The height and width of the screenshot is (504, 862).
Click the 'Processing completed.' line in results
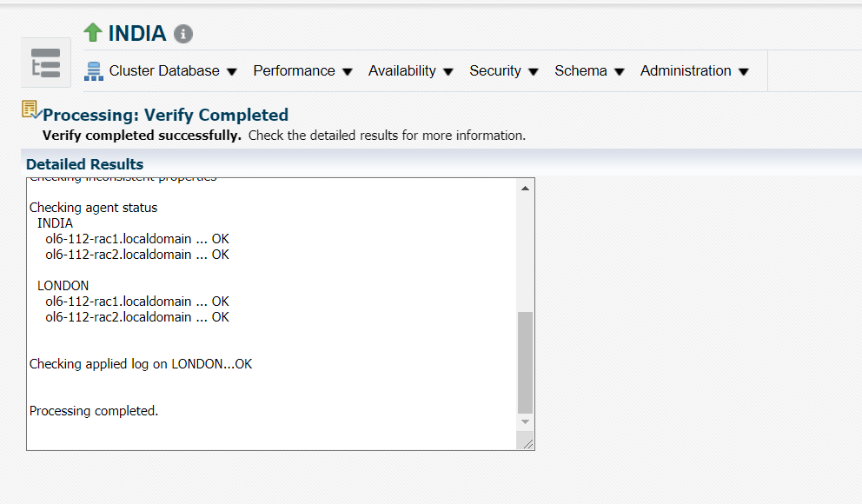click(x=94, y=411)
